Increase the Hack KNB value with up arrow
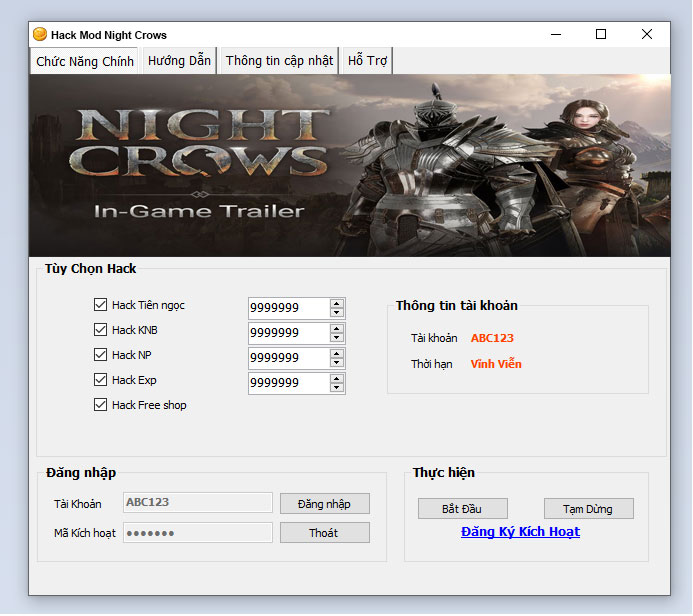This screenshot has height=616, width=693. 337,329
